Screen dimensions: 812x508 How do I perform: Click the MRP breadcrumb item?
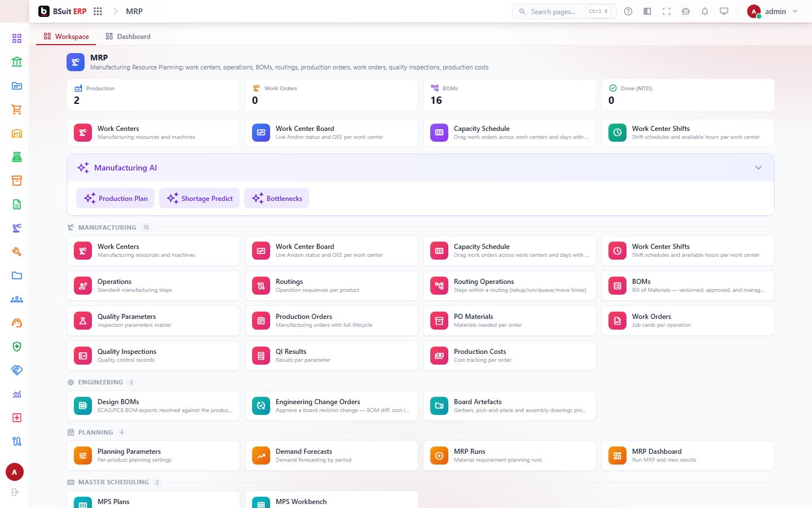coord(134,11)
